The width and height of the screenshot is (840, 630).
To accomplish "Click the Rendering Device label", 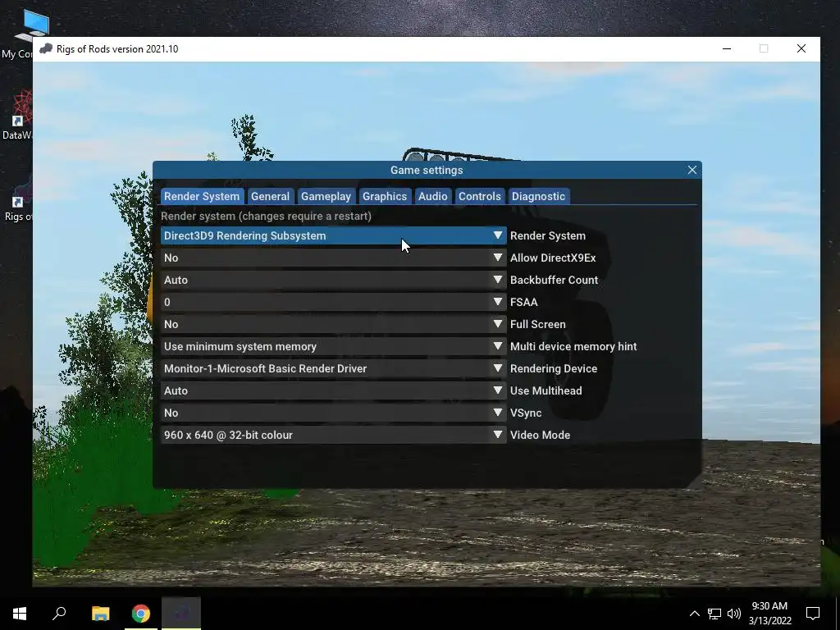I will 554,368.
